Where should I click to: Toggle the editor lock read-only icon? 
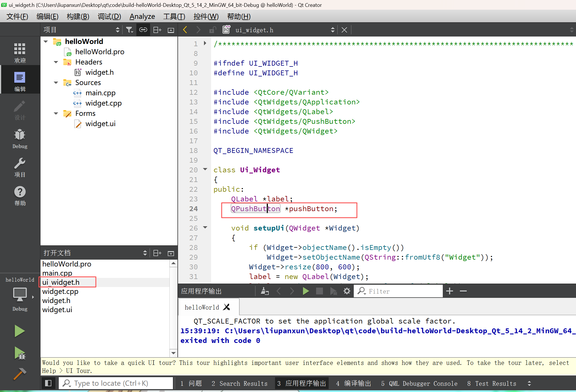212,30
